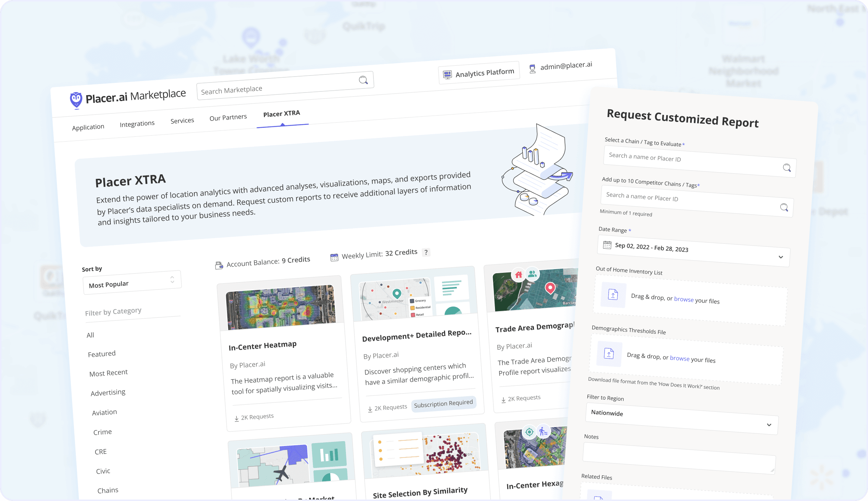Click the Placer.ai owl logo

click(x=76, y=100)
